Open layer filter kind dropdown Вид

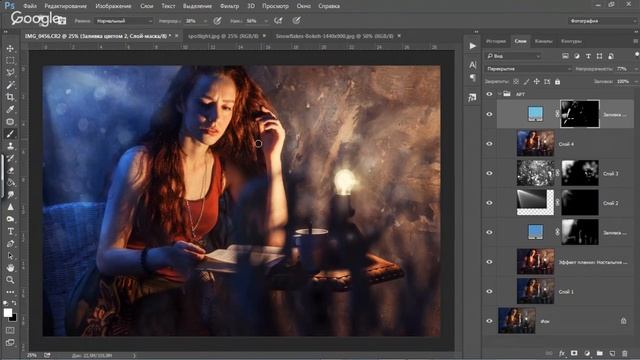point(513,56)
